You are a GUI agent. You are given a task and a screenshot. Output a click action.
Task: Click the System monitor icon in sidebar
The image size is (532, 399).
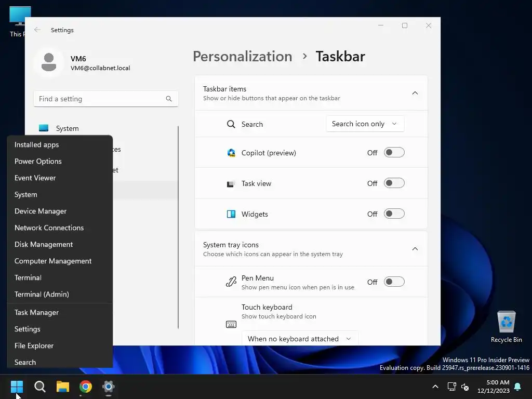coord(44,128)
